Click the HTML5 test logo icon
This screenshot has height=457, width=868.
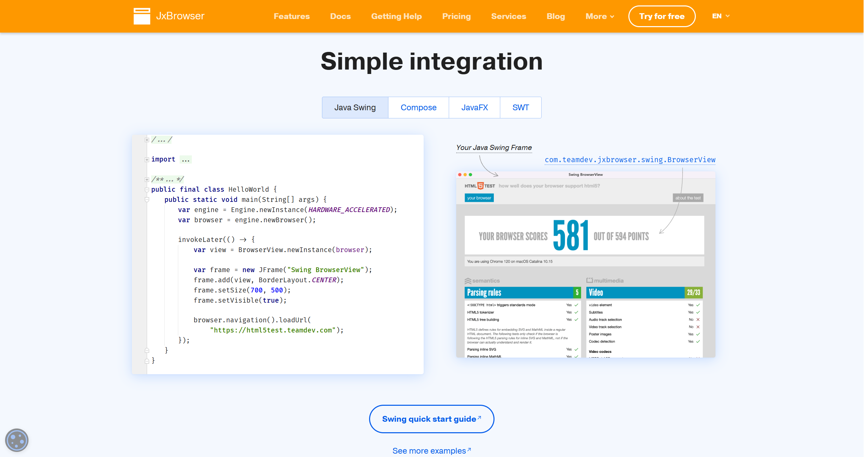tap(480, 186)
